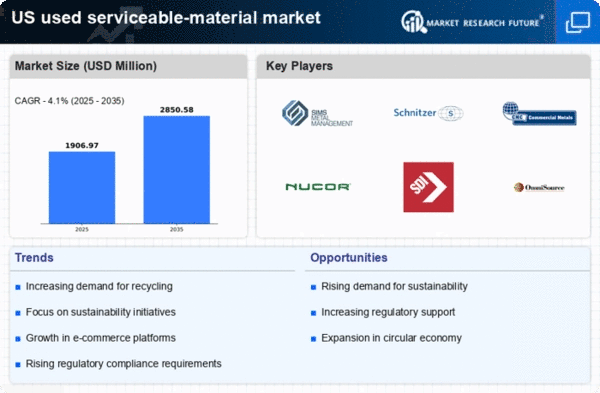Viewport: 600px width, 393px height.
Task: Select 'Rising regulatory compliance requirements' item
Action: (x=124, y=364)
